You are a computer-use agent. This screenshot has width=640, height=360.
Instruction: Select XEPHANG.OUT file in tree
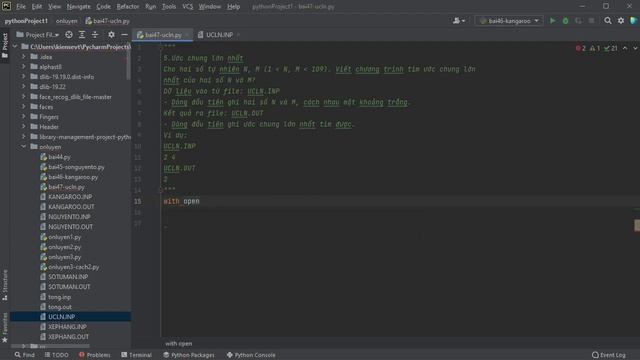68,337
